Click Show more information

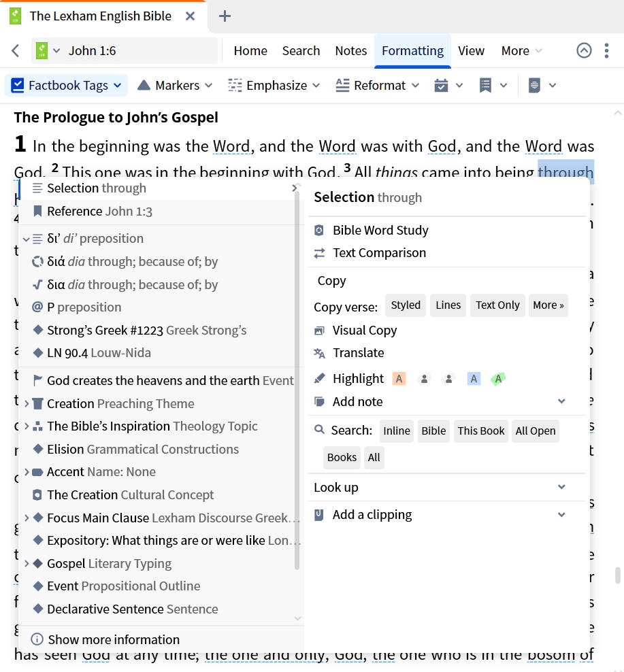tap(105, 640)
